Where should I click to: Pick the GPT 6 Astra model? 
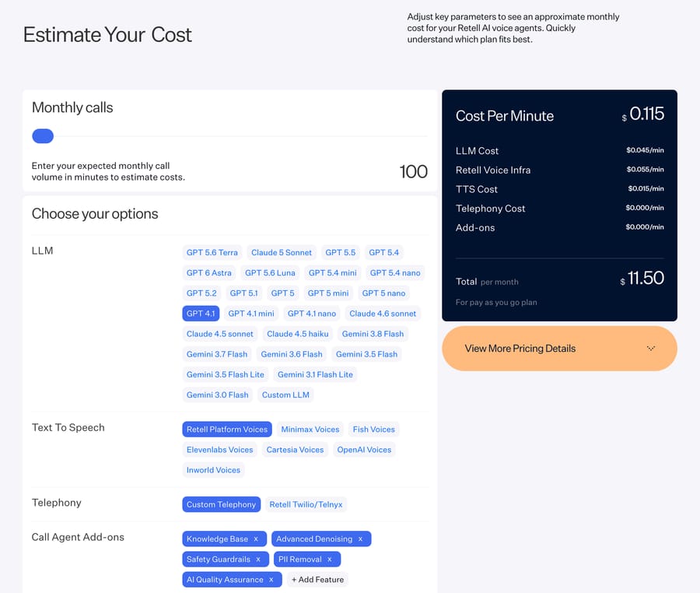tap(209, 273)
